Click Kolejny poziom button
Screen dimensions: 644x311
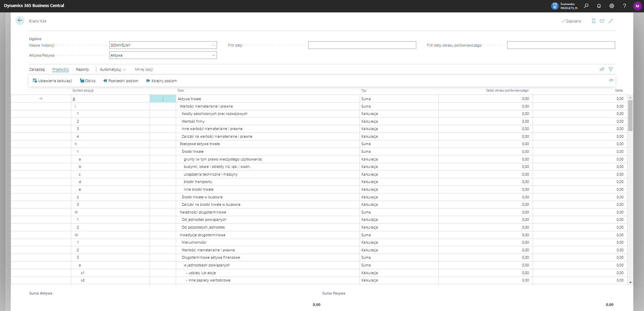[161, 81]
